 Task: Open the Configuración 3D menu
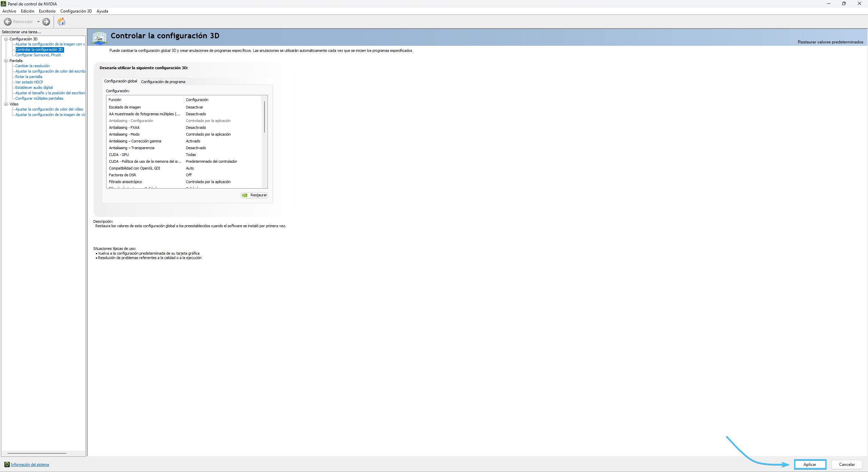point(76,11)
